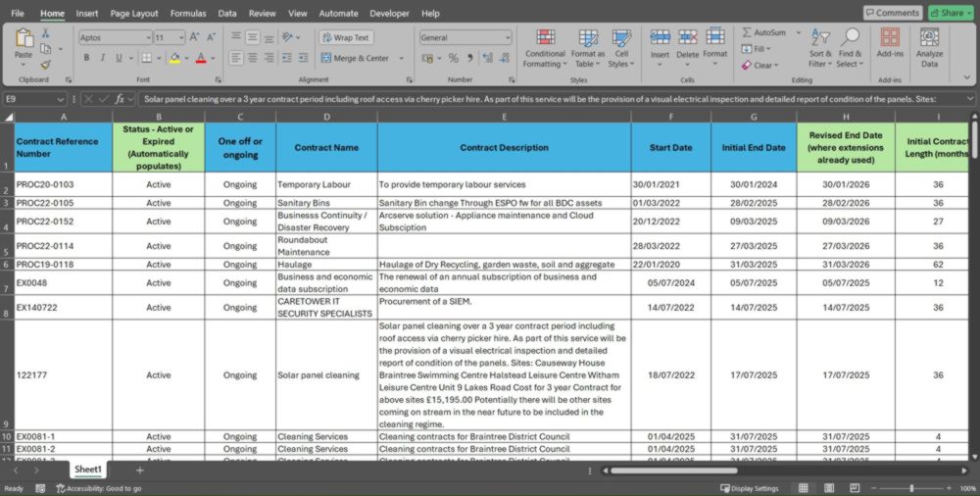Open Sort & Filter

(820, 49)
